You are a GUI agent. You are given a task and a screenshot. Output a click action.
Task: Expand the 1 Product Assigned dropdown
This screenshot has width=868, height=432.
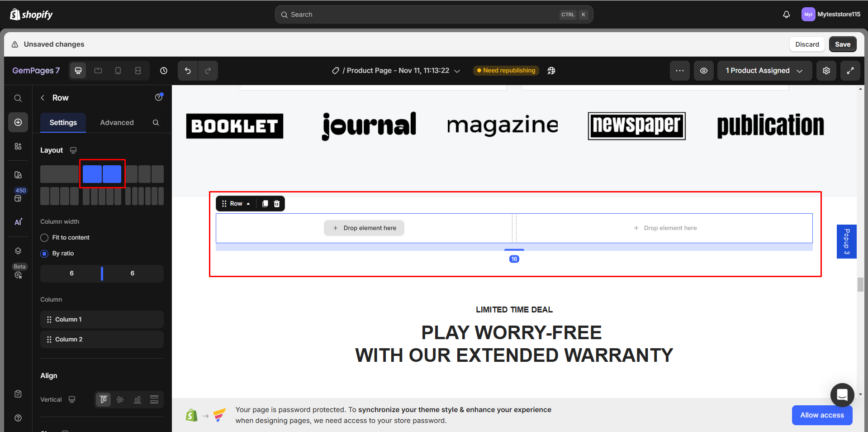click(764, 71)
